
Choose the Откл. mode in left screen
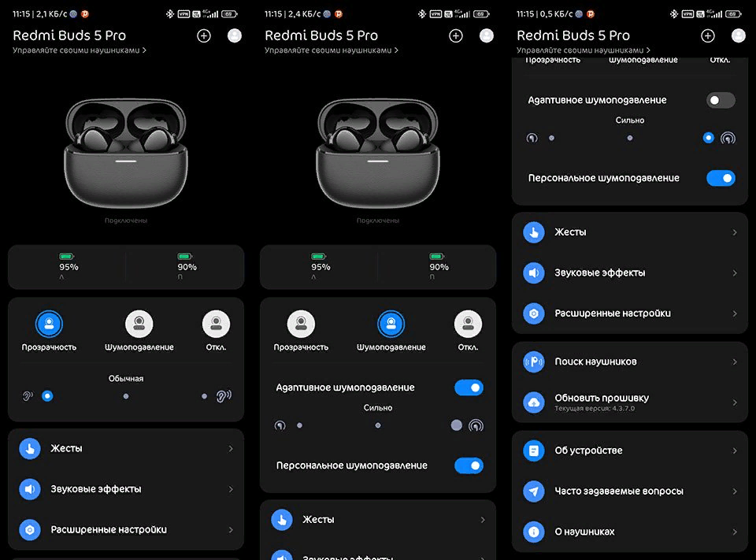pos(216,324)
